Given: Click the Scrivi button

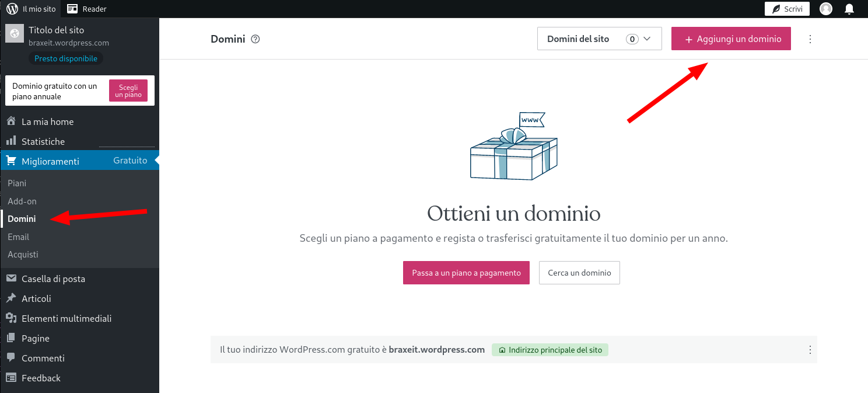Looking at the screenshot, I should click(x=787, y=9).
